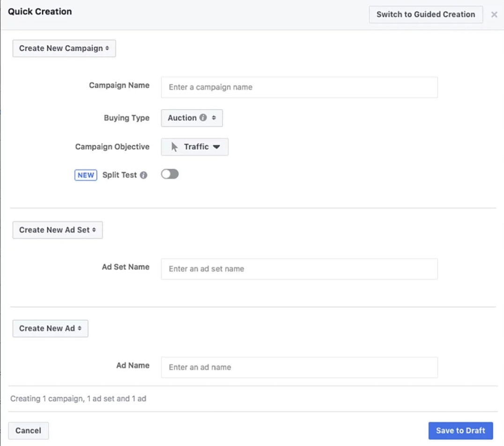504x446 pixels.
Task: Open the Buying Type Auction dropdown
Action: point(192,118)
